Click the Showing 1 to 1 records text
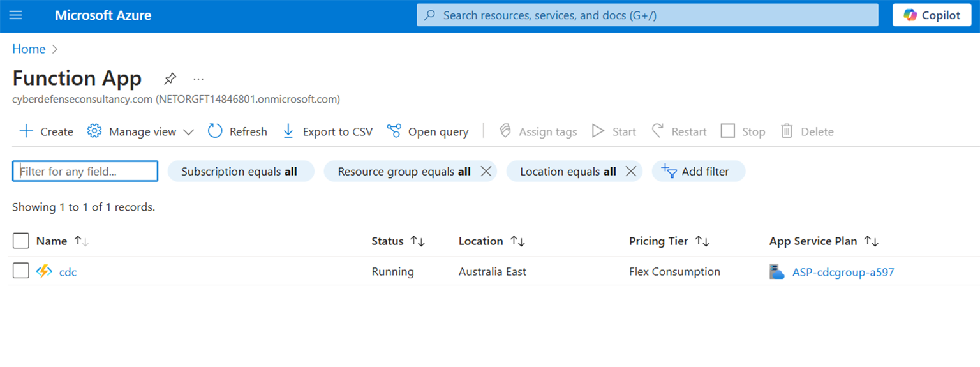The height and width of the screenshot is (367, 980). (x=84, y=207)
